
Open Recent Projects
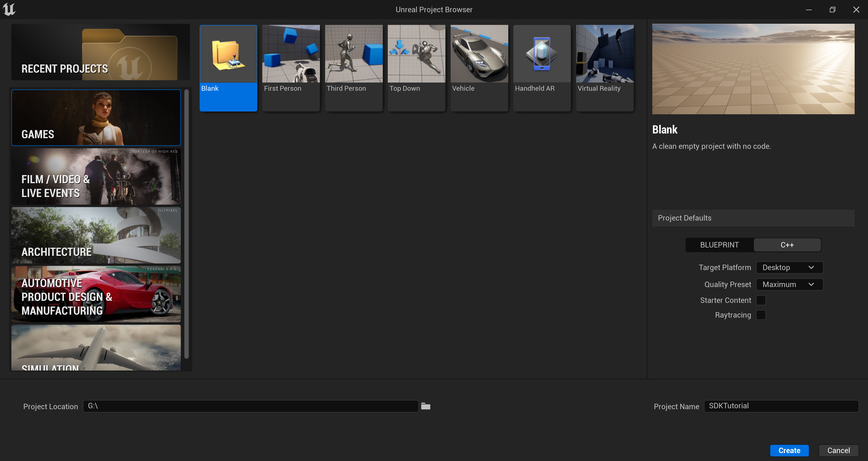coord(100,52)
